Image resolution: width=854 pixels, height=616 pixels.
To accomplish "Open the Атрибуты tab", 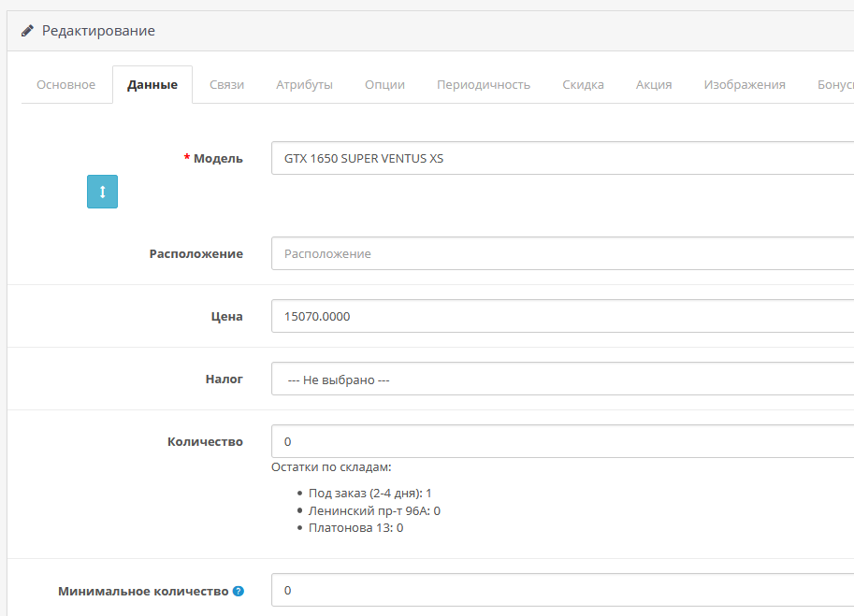I will click(304, 85).
